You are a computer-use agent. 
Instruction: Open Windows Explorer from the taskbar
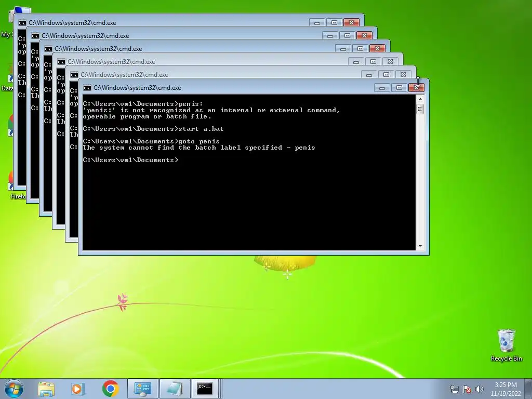(46, 389)
